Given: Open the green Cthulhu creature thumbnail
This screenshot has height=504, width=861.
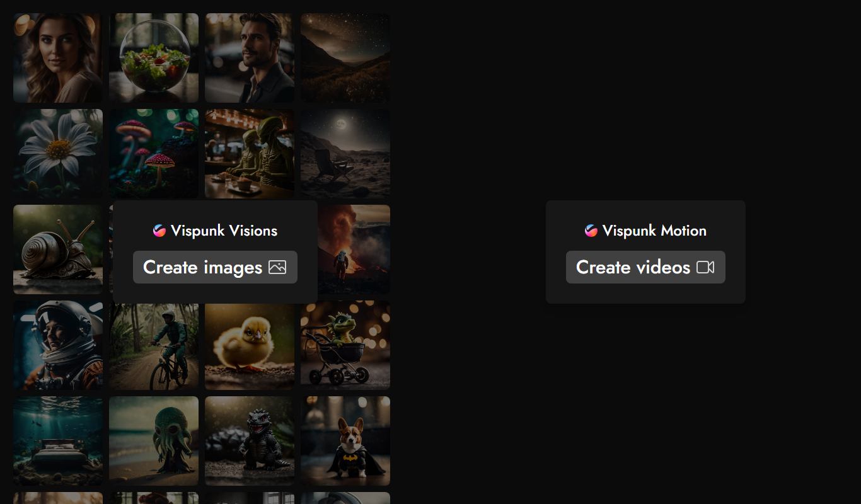Looking at the screenshot, I should click(x=154, y=441).
